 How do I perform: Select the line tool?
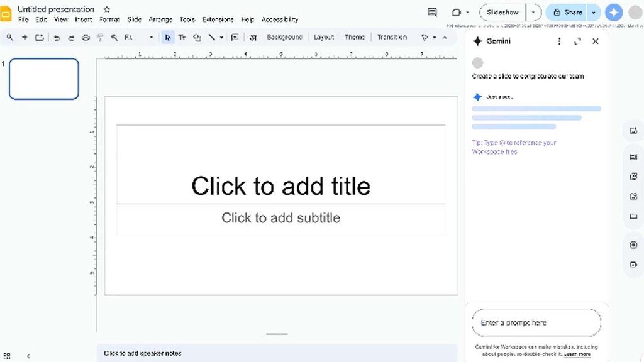(212, 37)
